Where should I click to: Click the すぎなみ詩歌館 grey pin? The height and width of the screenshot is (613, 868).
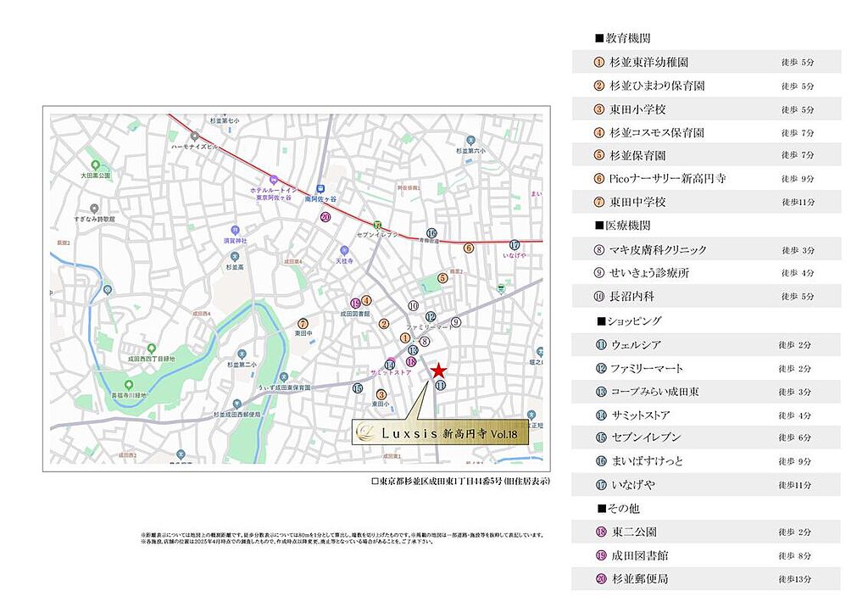(x=95, y=209)
